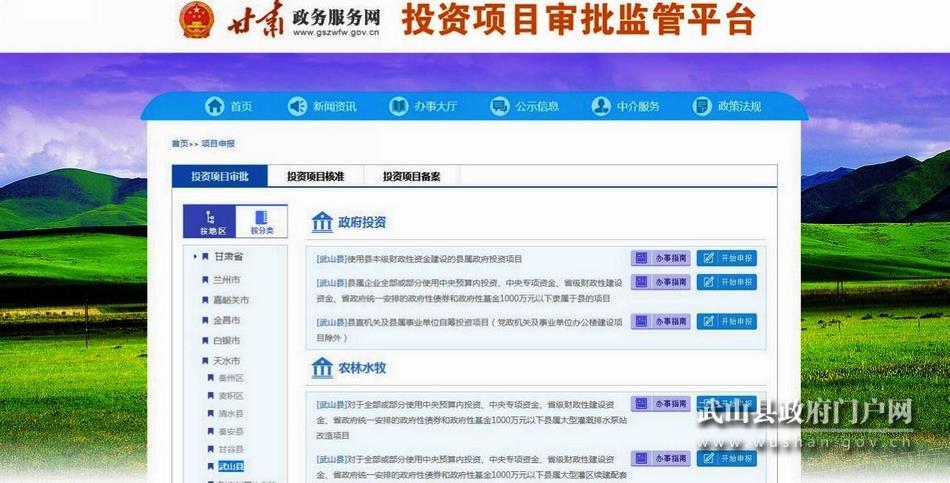950x483 pixels.
Task: Switch to 按分类 category view
Action: tap(261, 221)
